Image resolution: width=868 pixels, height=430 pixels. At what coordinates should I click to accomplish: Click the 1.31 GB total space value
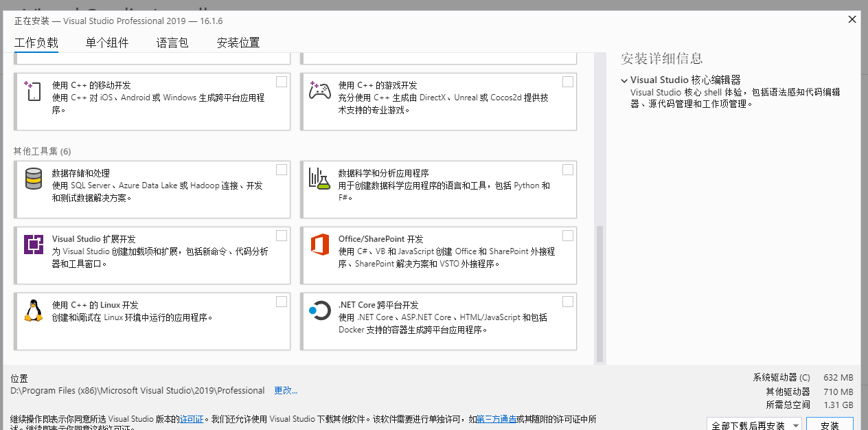click(838, 405)
